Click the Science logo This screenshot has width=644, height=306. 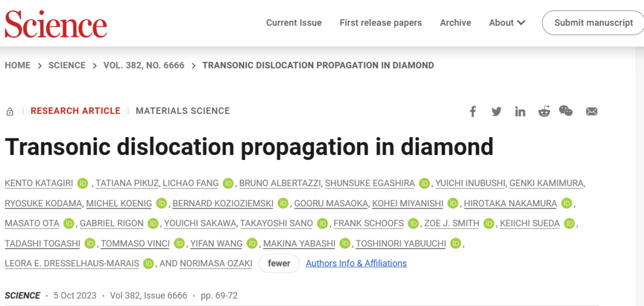point(56,23)
